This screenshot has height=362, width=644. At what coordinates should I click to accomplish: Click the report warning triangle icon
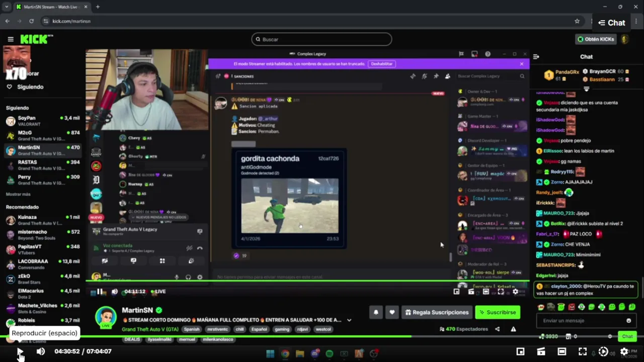pyautogui.click(x=513, y=329)
